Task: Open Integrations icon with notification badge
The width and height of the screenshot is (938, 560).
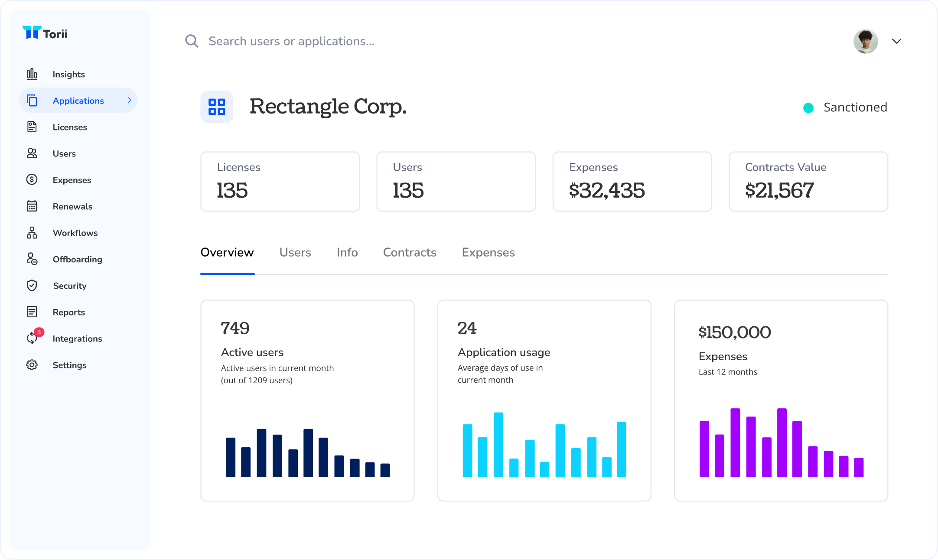Action: (x=32, y=338)
